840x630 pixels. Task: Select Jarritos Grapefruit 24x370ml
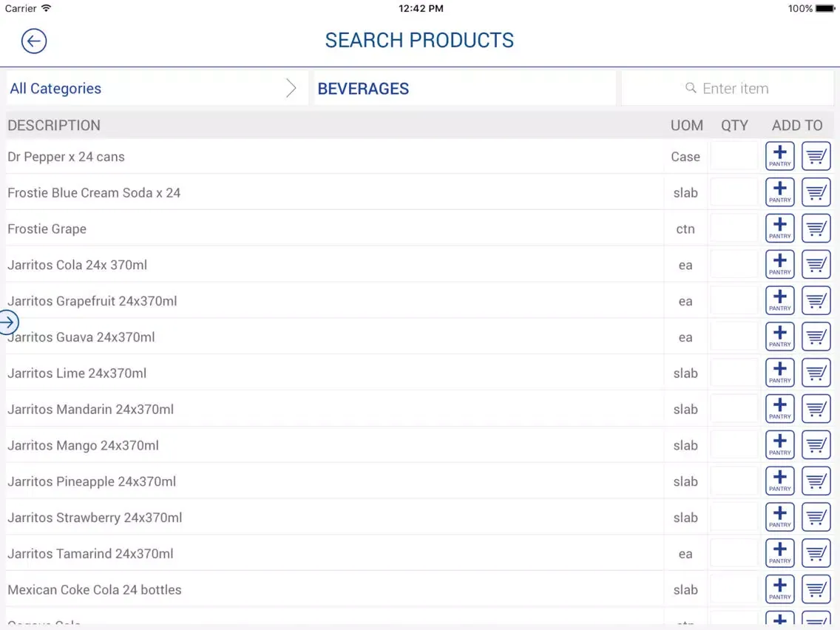[92, 301]
